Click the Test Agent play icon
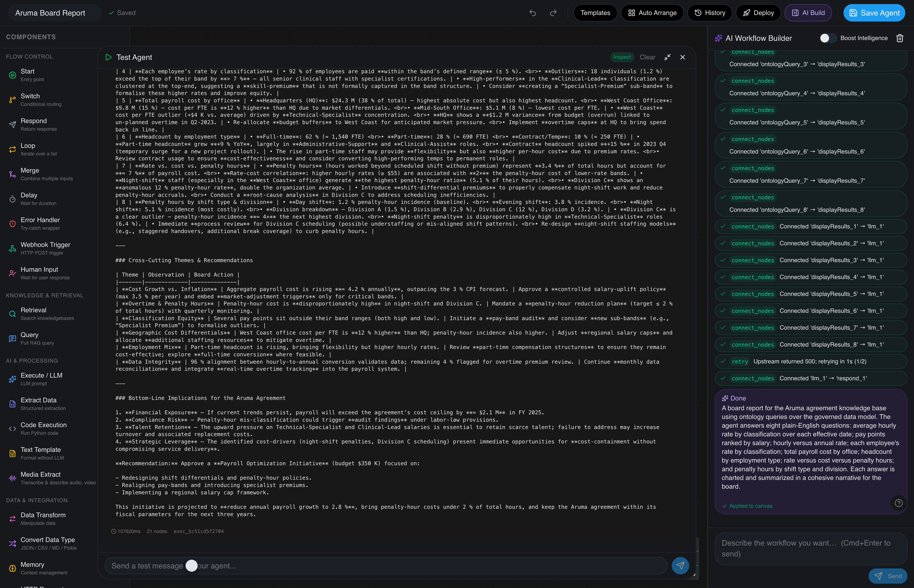 108,57
